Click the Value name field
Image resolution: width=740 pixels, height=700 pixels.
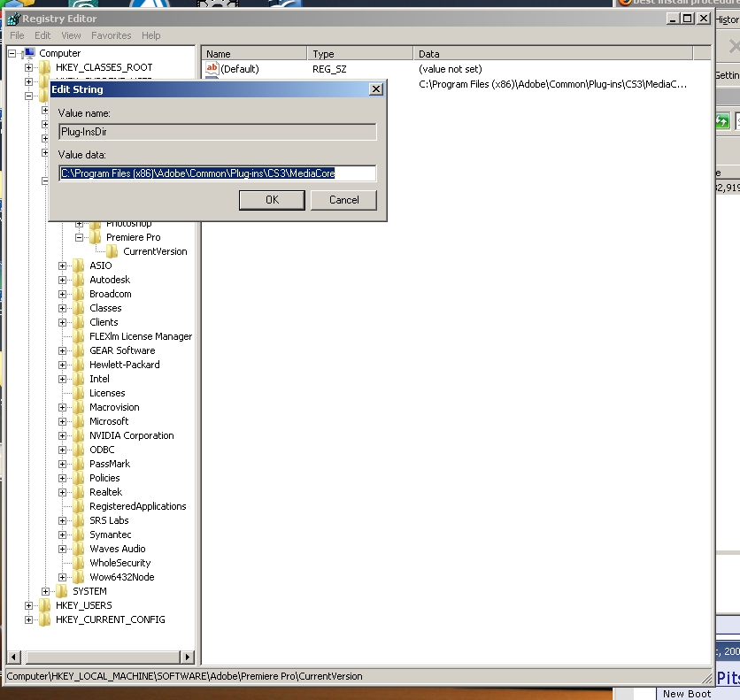tap(218, 132)
